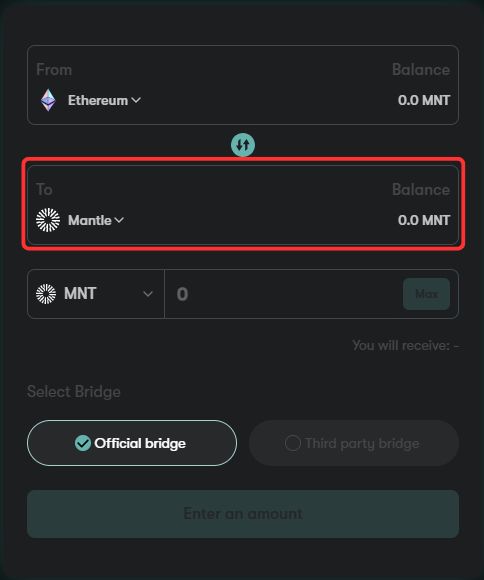Click the Enter an amount button
This screenshot has width=484, height=580.
243,514
